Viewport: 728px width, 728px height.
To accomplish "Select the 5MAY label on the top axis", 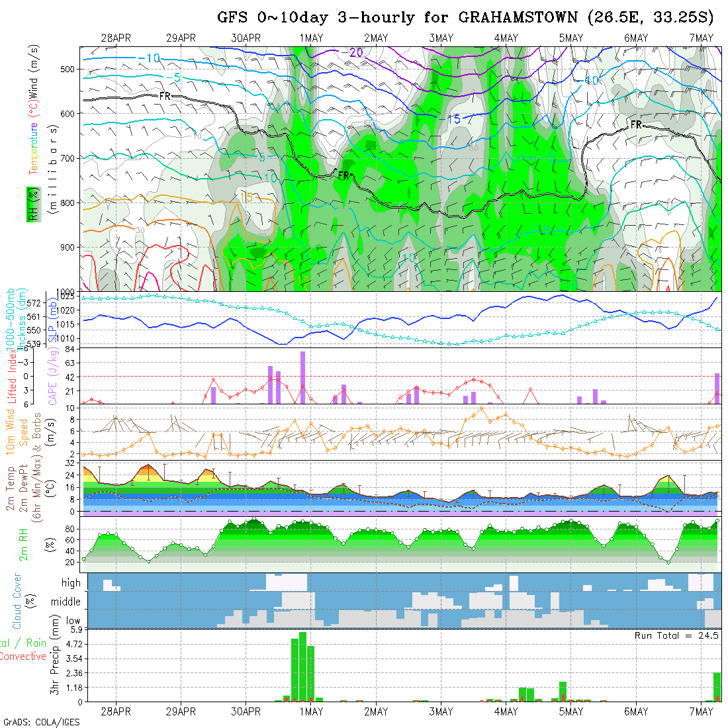I will tap(571, 38).
